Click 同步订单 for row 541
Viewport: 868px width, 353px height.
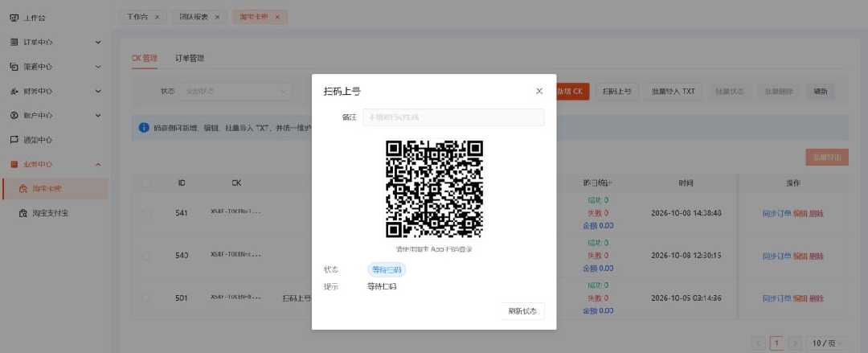point(776,213)
